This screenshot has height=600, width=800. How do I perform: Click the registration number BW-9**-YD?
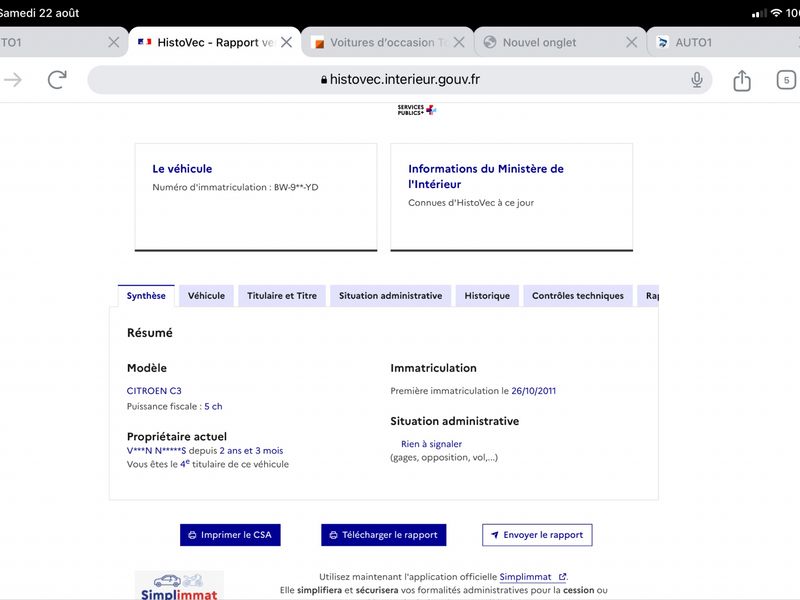click(x=296, y=187)
